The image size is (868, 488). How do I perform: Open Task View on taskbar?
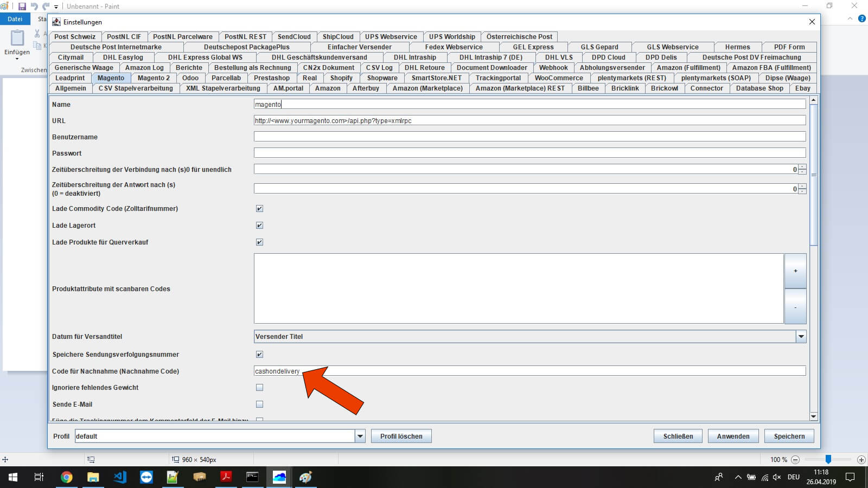click(x=39, y=477)
